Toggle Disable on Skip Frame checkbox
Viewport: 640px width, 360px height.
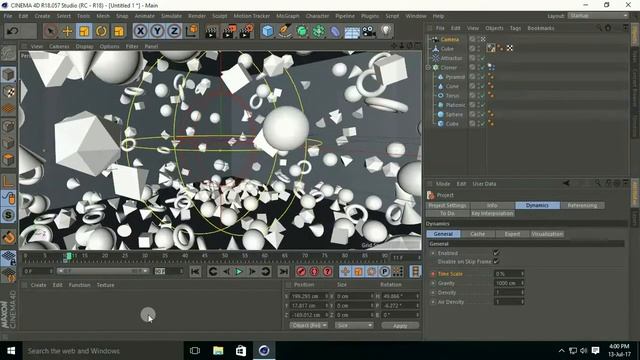coord(496,261)
